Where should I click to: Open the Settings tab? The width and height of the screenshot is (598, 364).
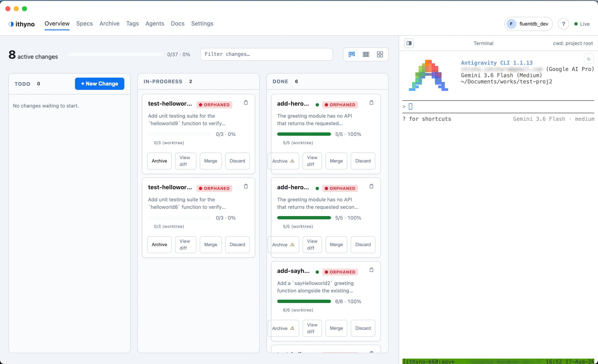point(202,23)
